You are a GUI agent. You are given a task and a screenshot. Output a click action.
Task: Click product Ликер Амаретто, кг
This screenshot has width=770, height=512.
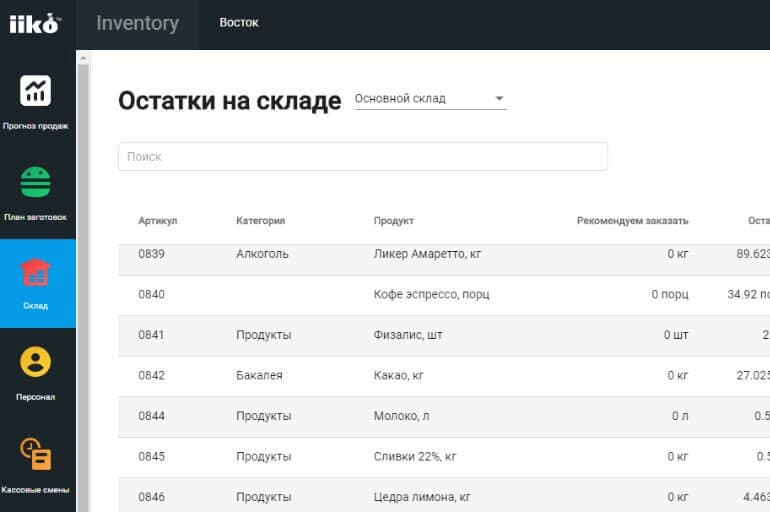[427, 254]
